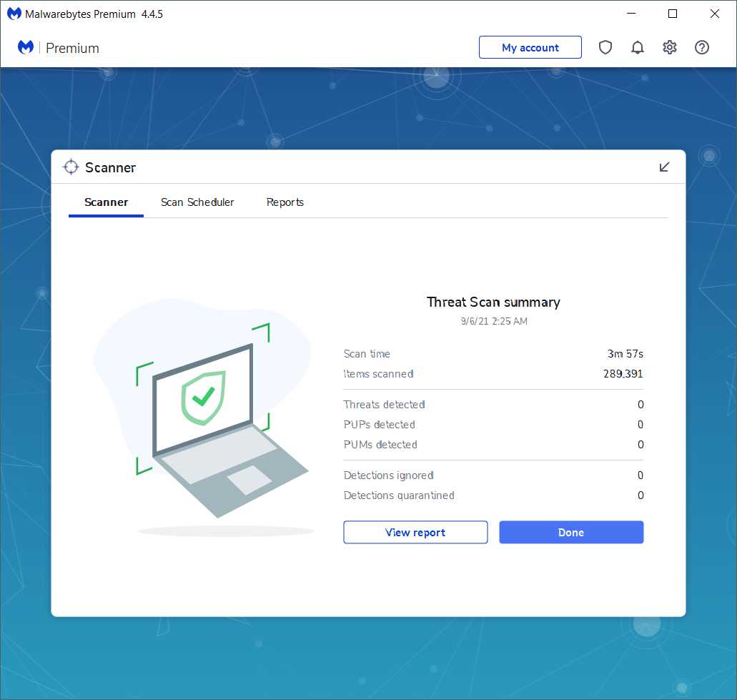Click the Premium label in header
The image size is (737, 700).
click(72, 48)
